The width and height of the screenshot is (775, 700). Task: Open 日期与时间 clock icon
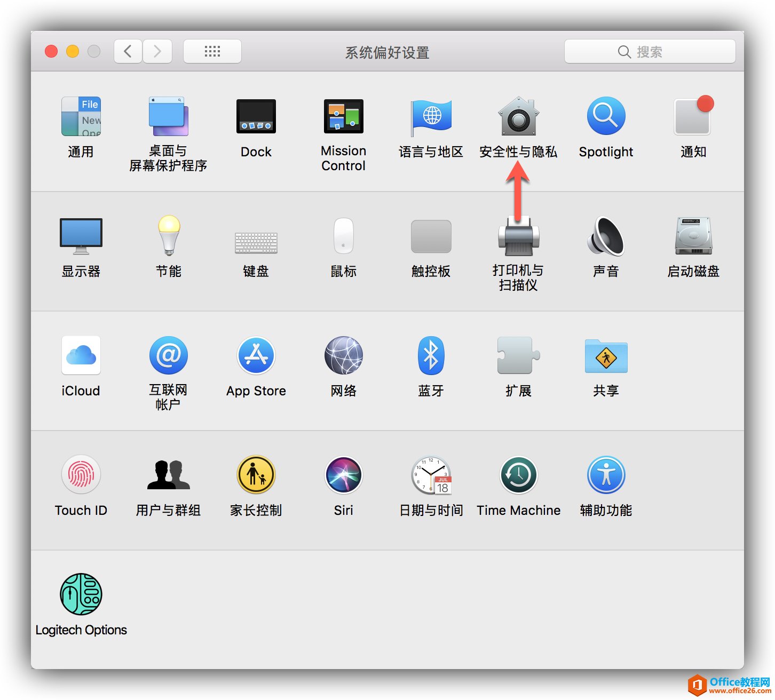pos(431,475)
